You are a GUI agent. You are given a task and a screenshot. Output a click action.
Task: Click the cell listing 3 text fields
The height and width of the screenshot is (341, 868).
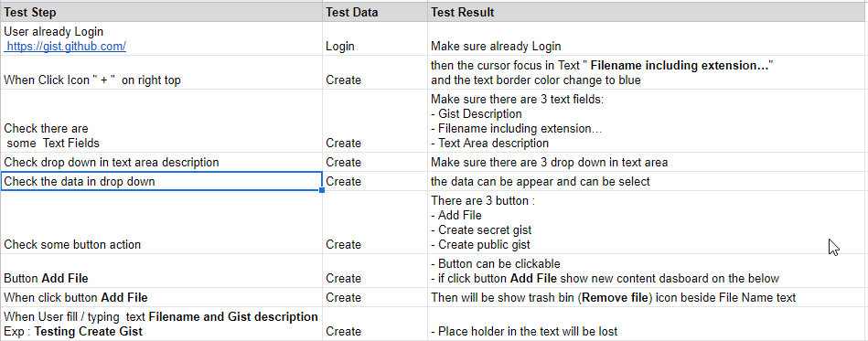[x=648, y=121]
